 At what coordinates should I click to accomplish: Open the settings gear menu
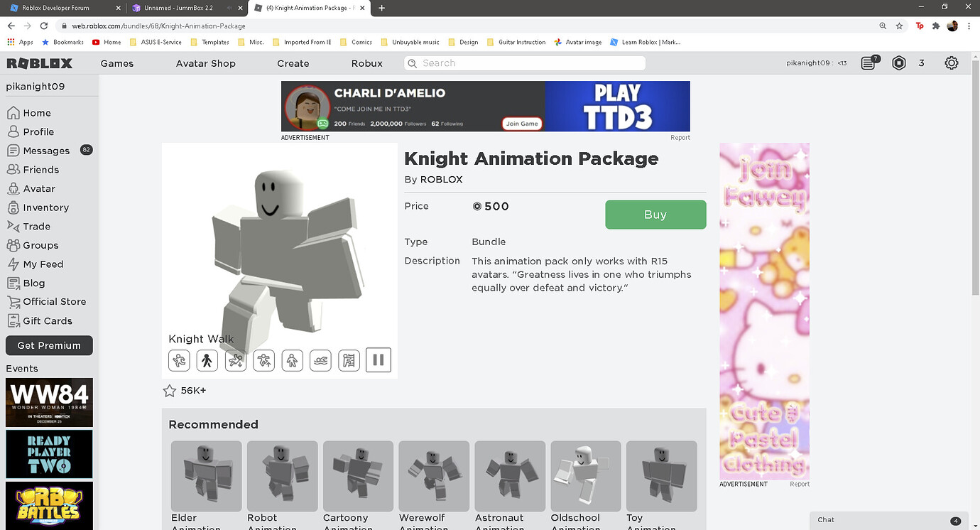coord(952,63)
